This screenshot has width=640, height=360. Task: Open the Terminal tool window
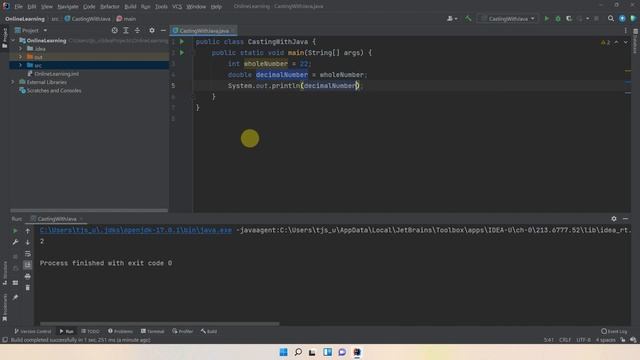tap(153, 331)
